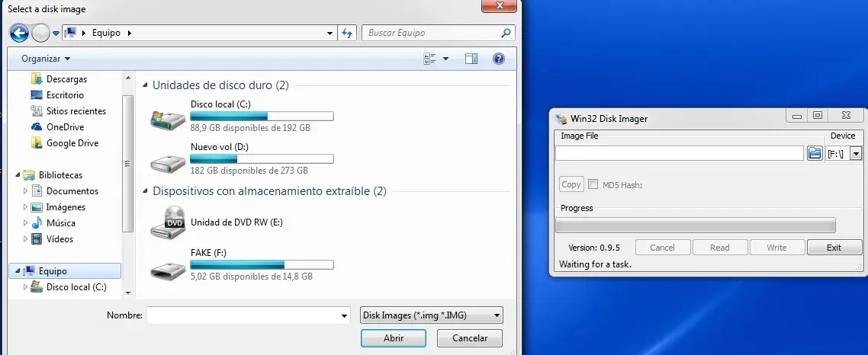This screenshot has height=355, width=868.
Task: Toggle the preview pane icon
Action: coord(471,59)
